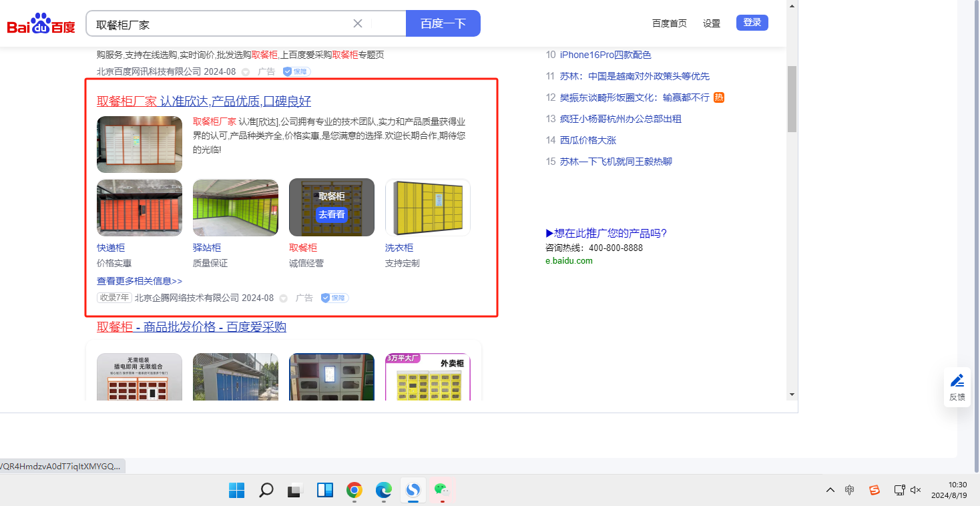
Task: Open the Windows Start menu
Action: (236, 491)
